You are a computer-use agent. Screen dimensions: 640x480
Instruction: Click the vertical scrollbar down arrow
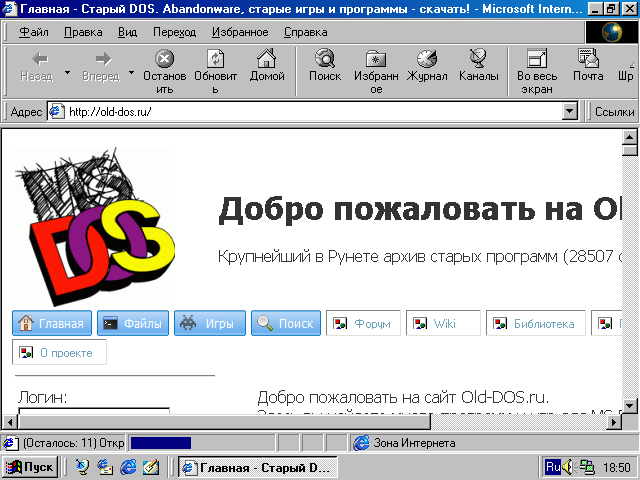629,406
